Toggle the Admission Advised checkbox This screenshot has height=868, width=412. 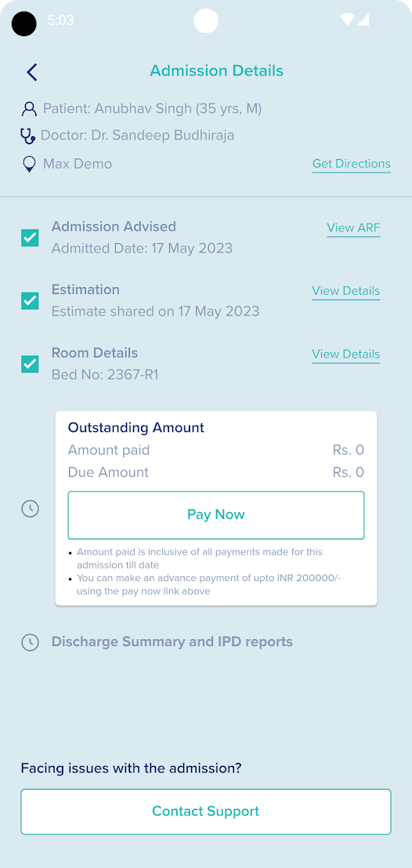tap(30, 238)
